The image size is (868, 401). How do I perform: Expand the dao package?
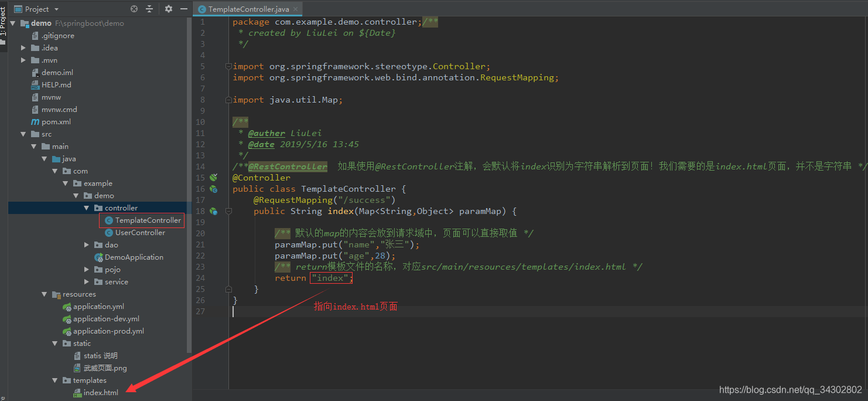tap(87, 245)
